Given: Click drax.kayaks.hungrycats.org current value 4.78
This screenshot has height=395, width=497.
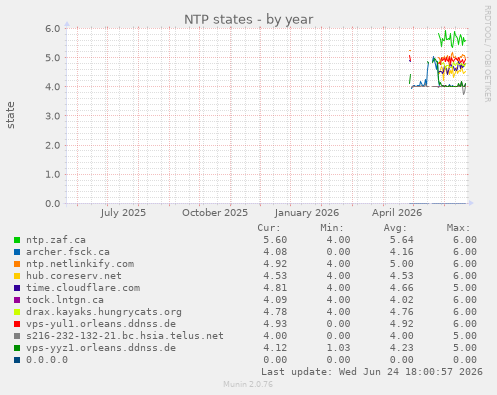Looking at the screenshot, I should (275, 312).
